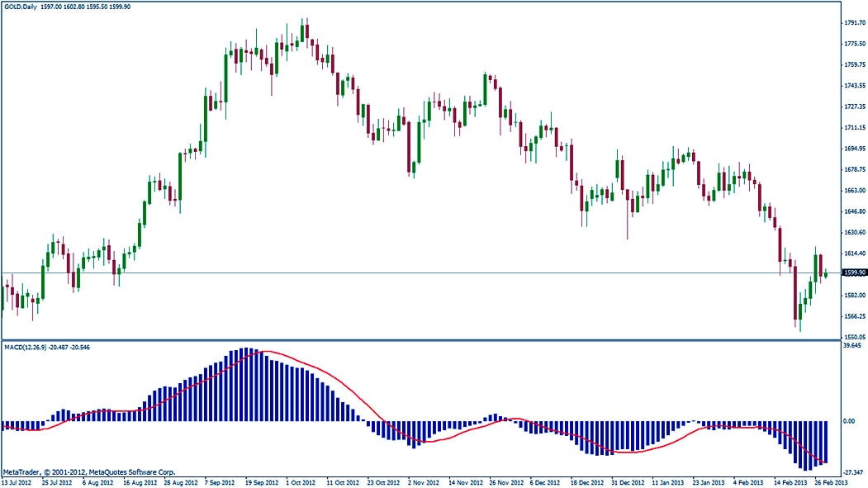Click the -27.347 MACD scale label

pos(852,473)
